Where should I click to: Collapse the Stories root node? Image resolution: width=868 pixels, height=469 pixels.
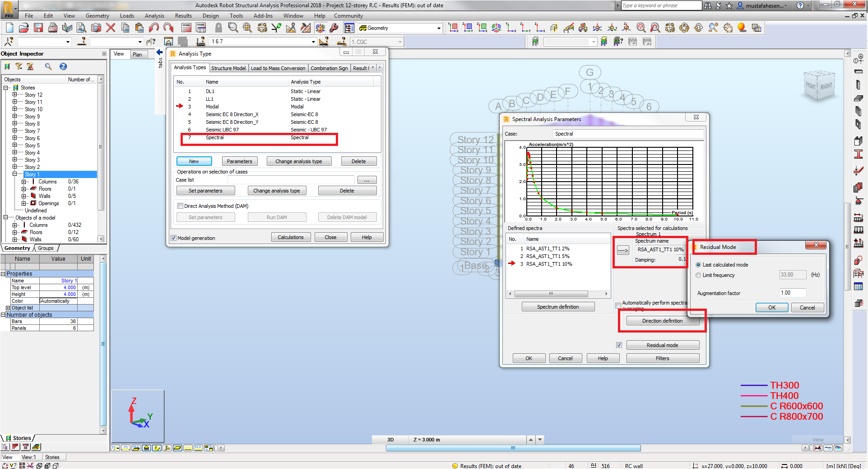6,88
